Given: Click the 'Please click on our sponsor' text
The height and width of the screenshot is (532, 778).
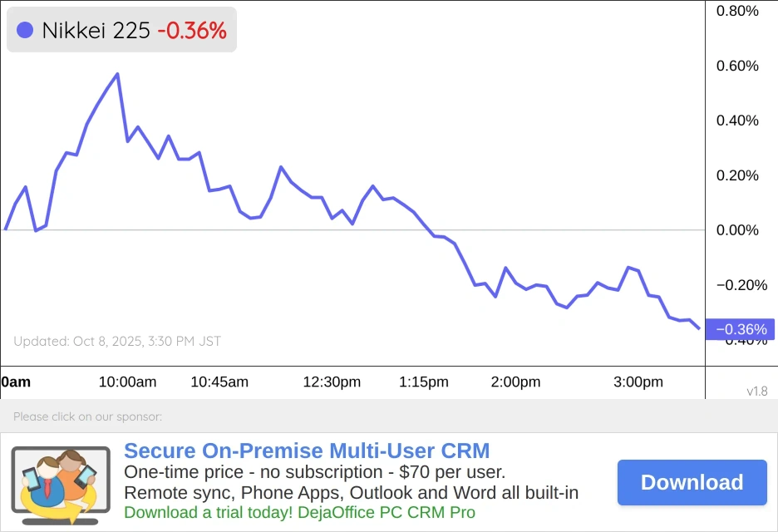Looking at the screenshot, I should pyautogui.click(x=87, y=416).
